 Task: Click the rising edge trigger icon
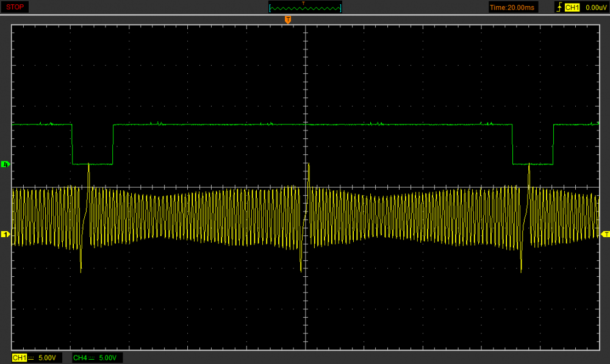[x=558, y=7]
